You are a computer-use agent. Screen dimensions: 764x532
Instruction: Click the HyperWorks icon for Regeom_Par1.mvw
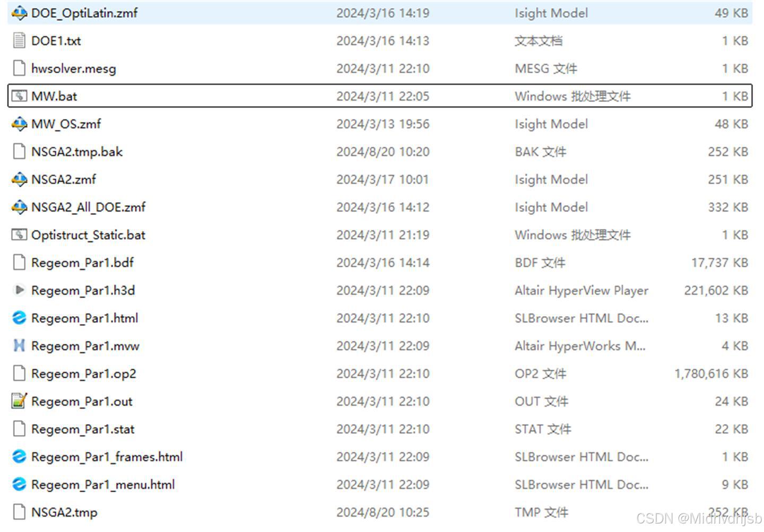click(20, 346)
